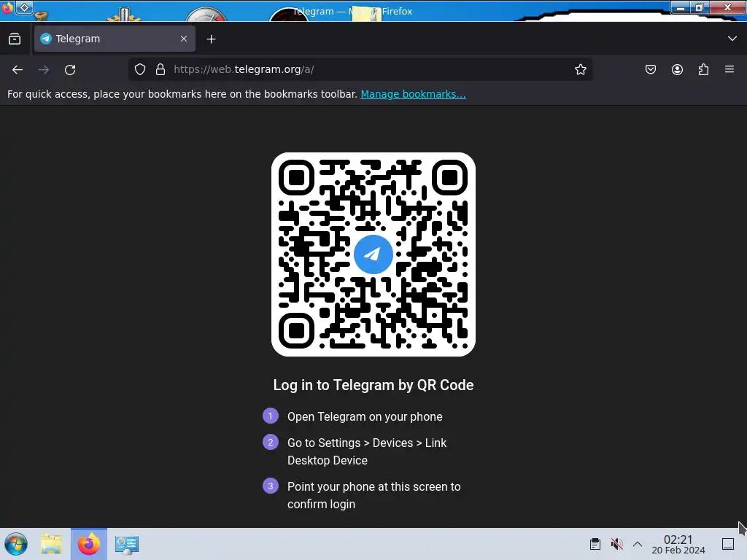Click the Telegram QR code image
This screenshot has height=560, width=747.
[x=373, y=254]
